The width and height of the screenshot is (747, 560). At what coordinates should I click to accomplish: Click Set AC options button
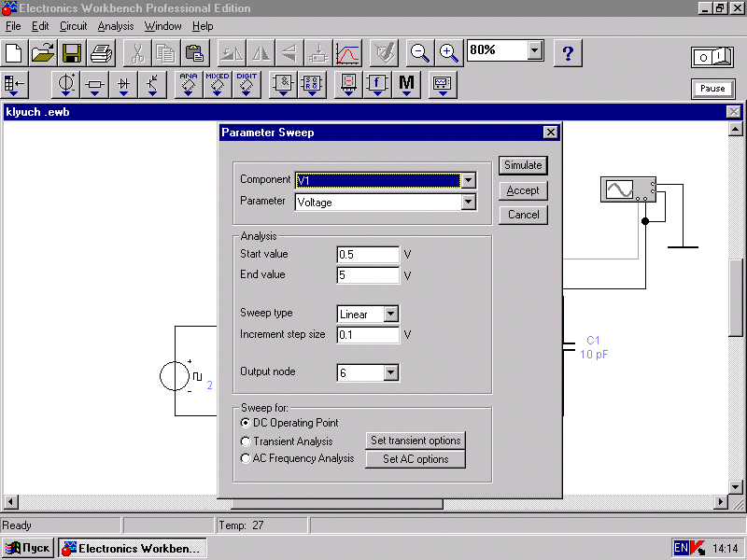coord(416,459)
